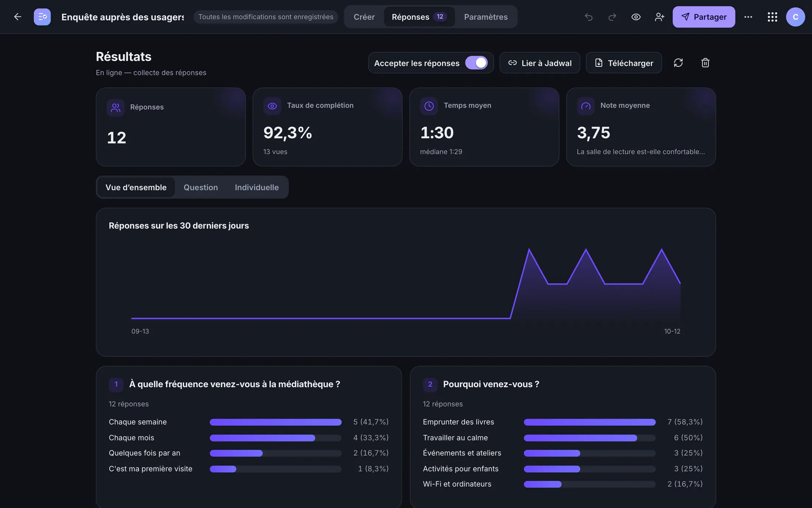Click the Télécharger button
The width and height of the screenshot is (812, 508).
click(x=624, y=63)
